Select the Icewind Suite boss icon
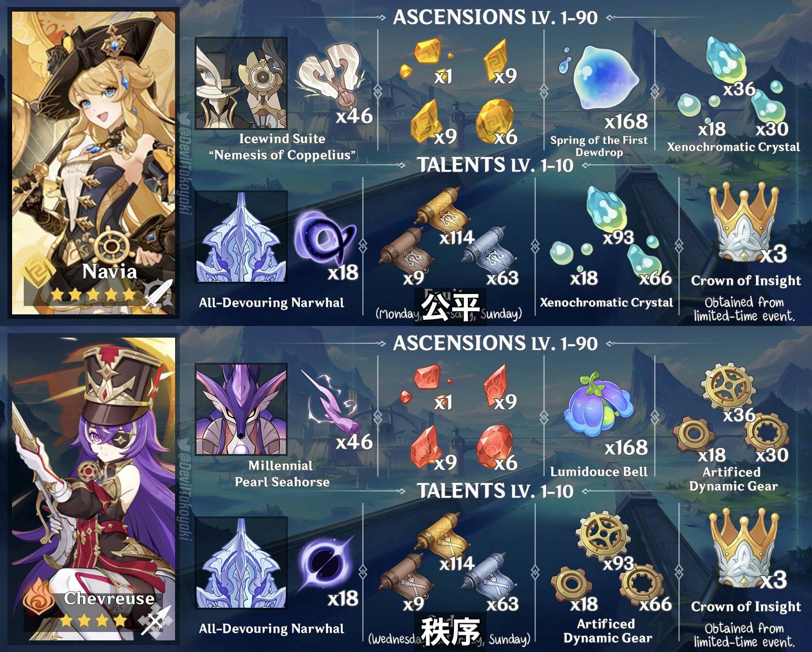Screen dimensions: 812x652 click(x=241, y=83)
